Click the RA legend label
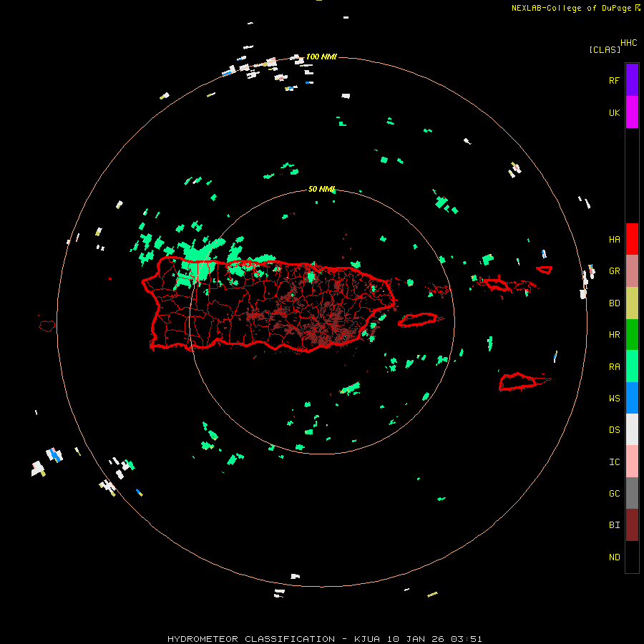The image size is (644, 644). pyautogui.click(x=614, y=367)
